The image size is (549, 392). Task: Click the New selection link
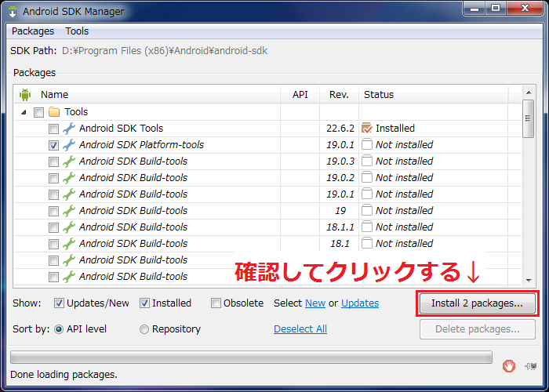(x=315, y=303)
